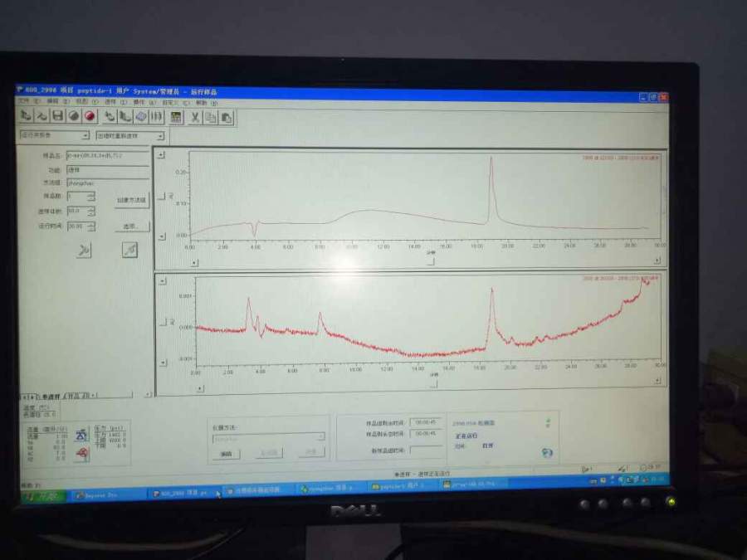Click lower-left scale button of upper chromatogram
The width and height of the screenshot is (747, 560).
pos(162,236)
